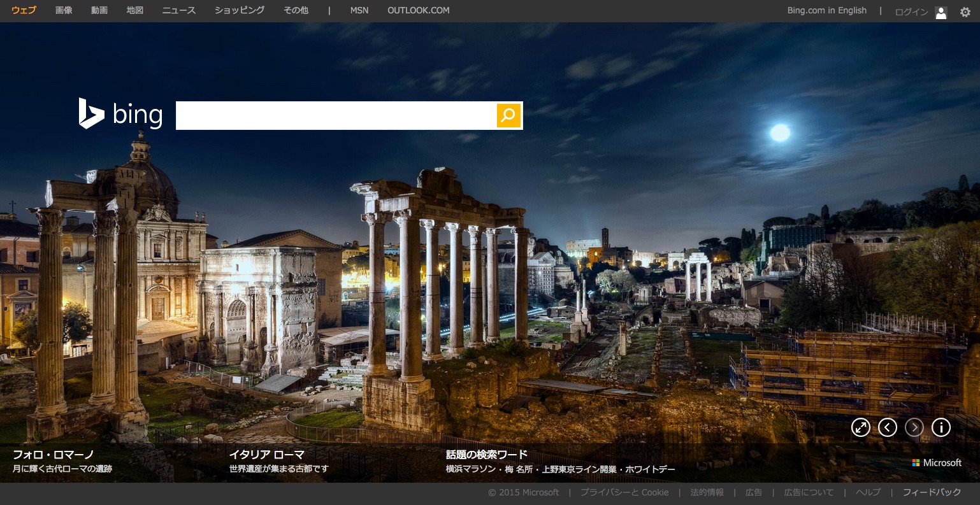This screenshot has height=505, width=980.
Task: Show the next background image
Action: 914,427
